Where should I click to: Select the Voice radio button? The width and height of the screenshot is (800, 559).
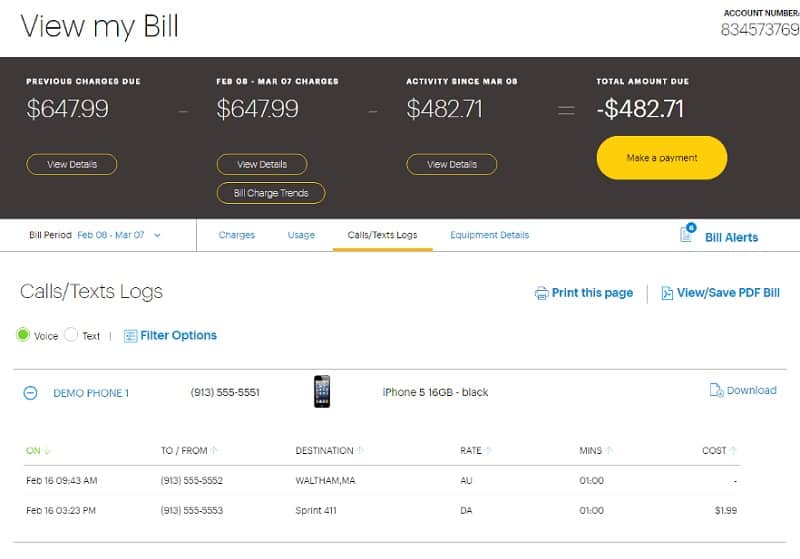point(23,335)
